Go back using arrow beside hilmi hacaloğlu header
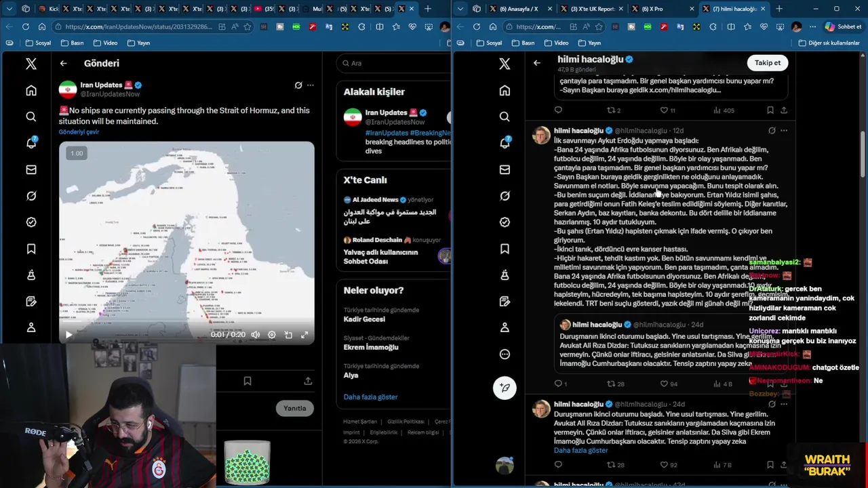 536,63
